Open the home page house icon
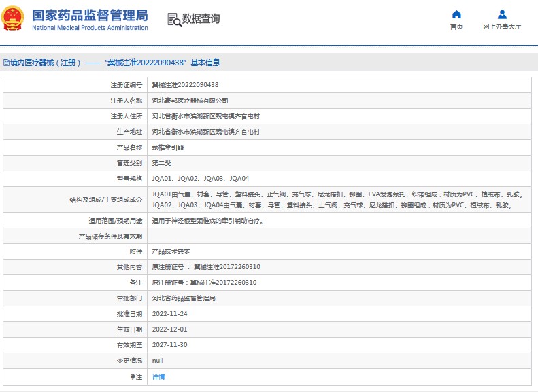The image size is (538, 392). tap(456, 14)
